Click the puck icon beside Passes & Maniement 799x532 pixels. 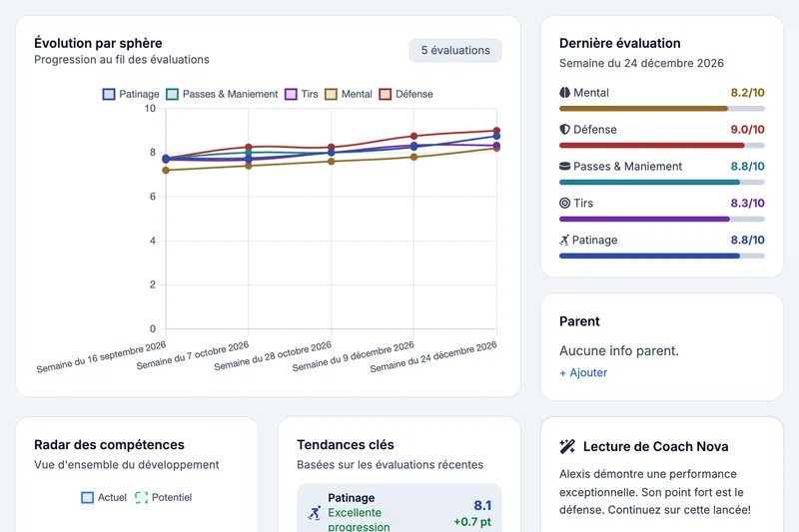point(564,166)
